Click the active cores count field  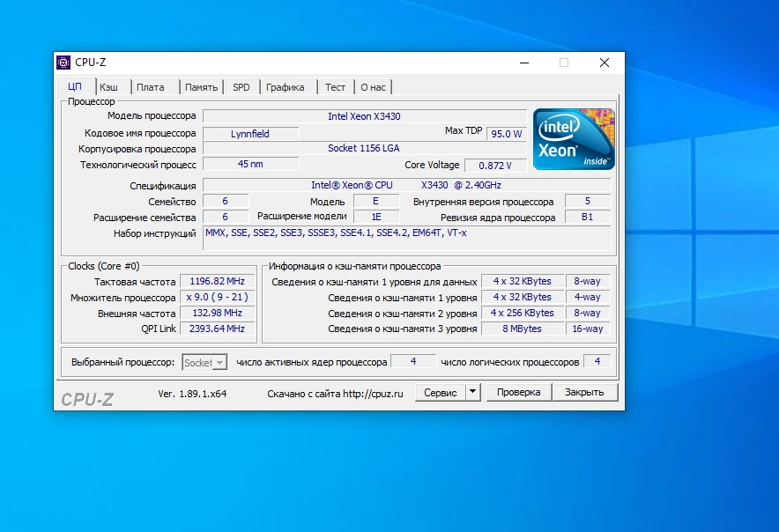(413, 361)
